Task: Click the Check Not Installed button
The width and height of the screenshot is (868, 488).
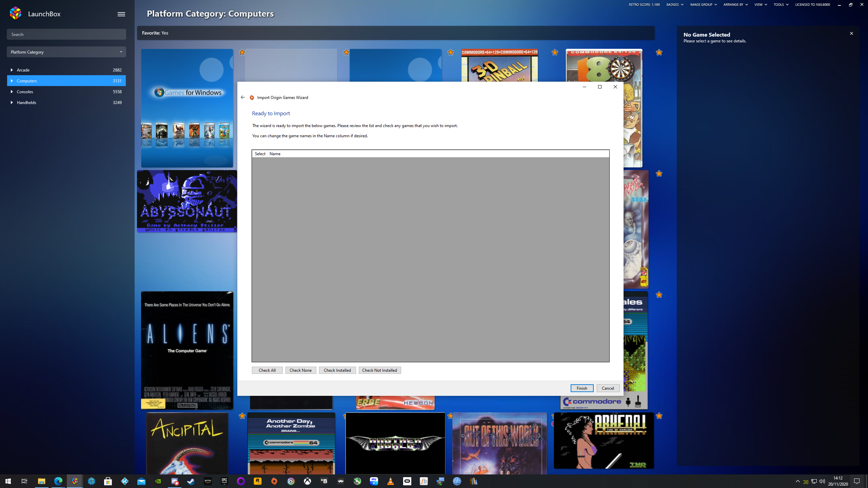Action: (380, 370)
